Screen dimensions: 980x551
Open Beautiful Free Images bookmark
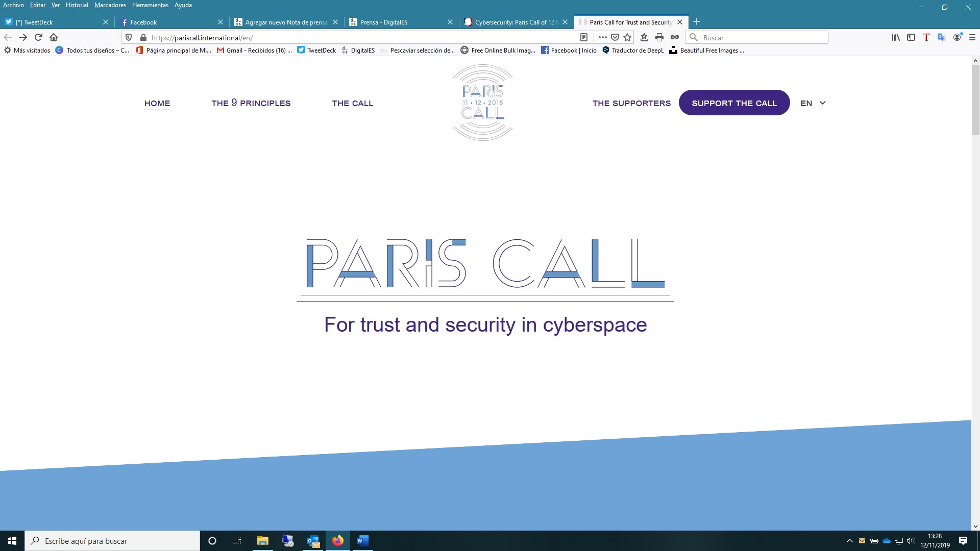pyautogui.click(x=706, y=50)
